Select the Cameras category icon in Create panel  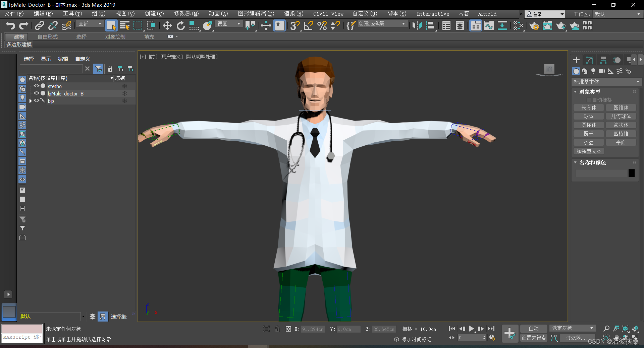[602, 71]
